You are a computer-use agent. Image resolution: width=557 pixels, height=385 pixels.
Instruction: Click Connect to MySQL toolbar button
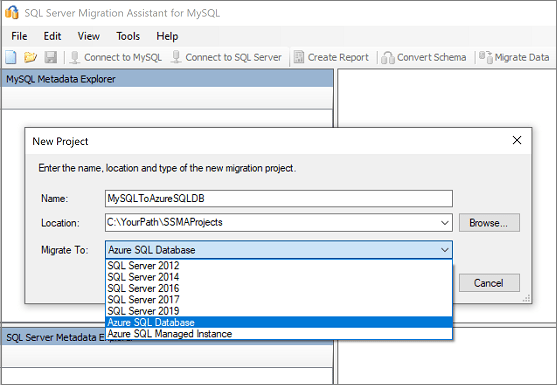[116, 57]
